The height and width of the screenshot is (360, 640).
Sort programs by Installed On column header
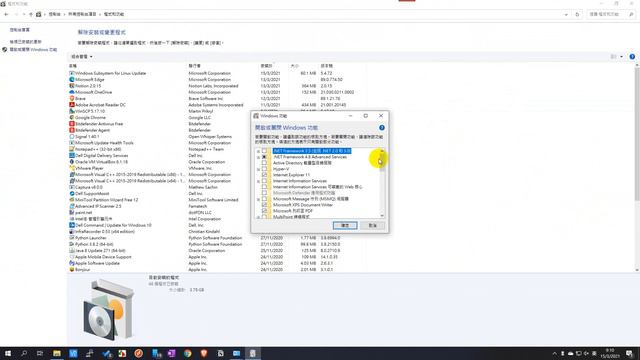coord(266,66)
